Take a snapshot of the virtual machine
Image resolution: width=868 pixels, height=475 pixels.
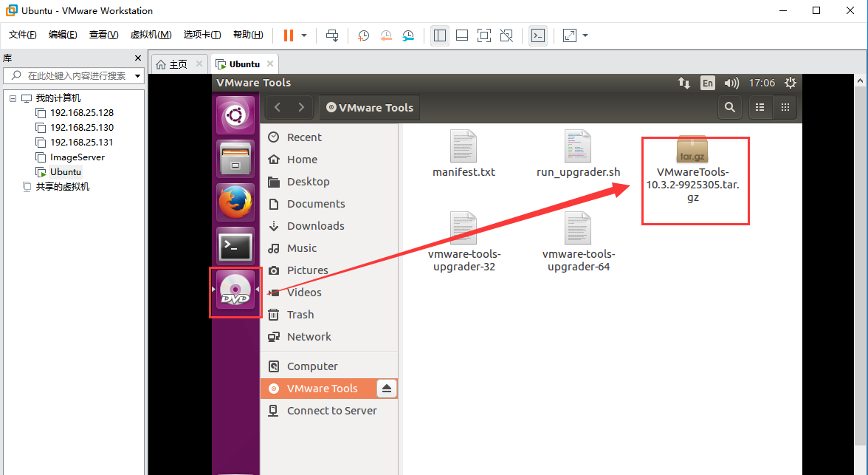pyautogui.click(x=364, y=35)
